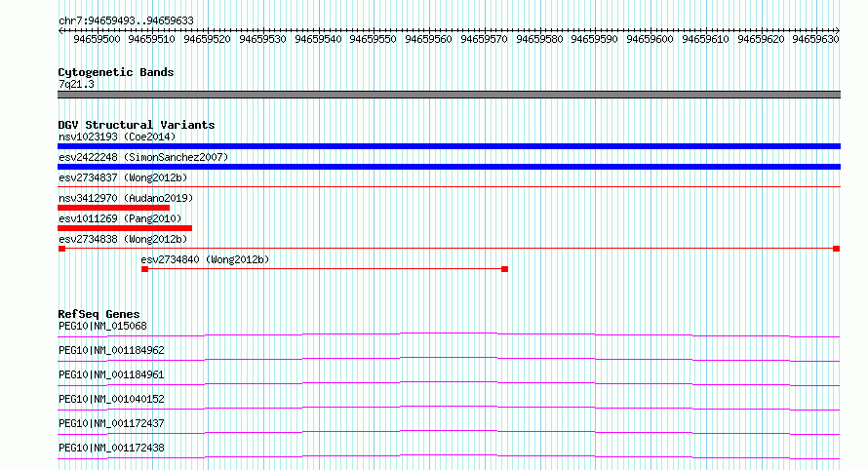Click ruler position 94659550
The image size is (868, 470).
[374, 39]
